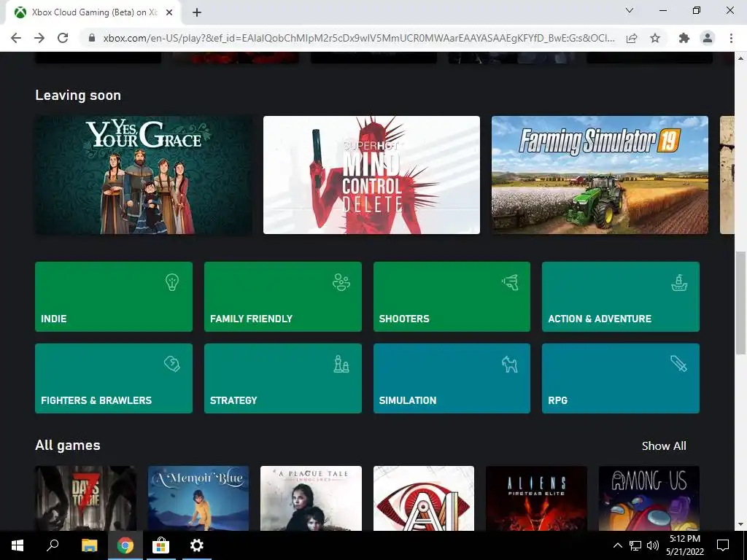Open the 7 Days to Die thumbnail
The image size is (747, 560).
(x=86, y=498)
